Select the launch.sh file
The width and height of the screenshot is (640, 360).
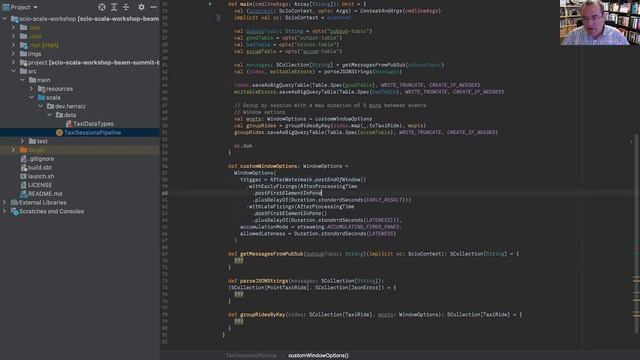(x=41, y=176)
